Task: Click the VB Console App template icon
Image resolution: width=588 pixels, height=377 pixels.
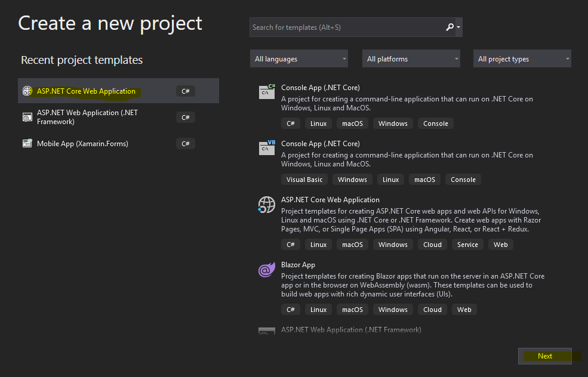Action: [x=267, y=147]
